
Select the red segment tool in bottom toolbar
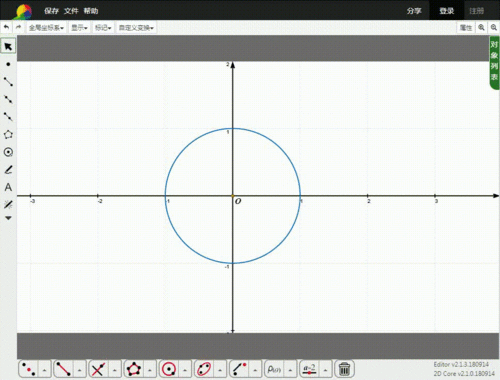pos(64,369)
